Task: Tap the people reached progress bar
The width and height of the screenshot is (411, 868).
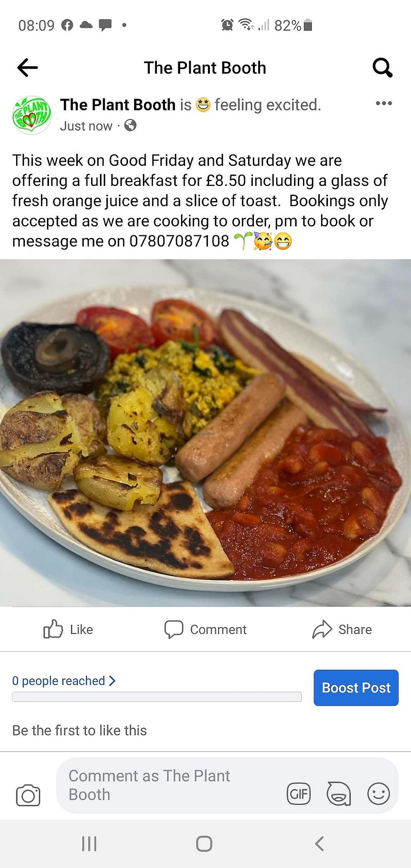Action: (157, 697)
